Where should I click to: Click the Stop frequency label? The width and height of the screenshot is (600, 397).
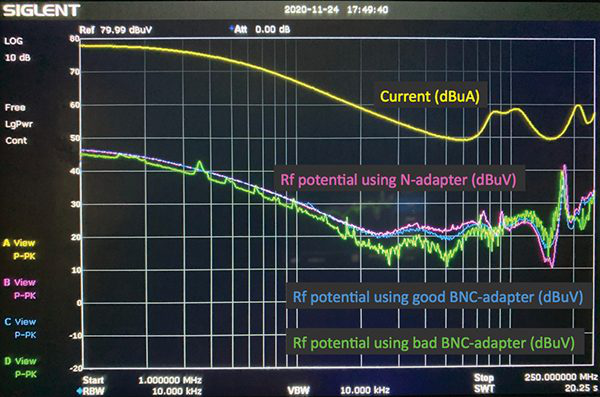484,378
